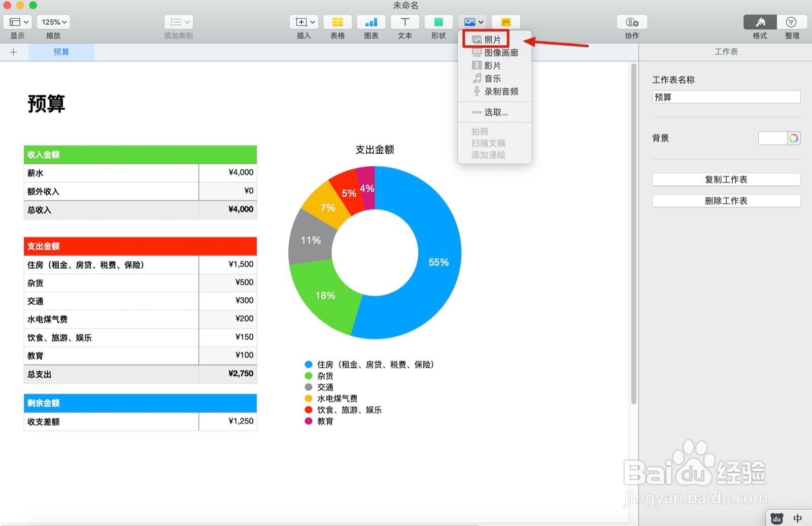Click the 协作 collaboration icon

point(631,22)
